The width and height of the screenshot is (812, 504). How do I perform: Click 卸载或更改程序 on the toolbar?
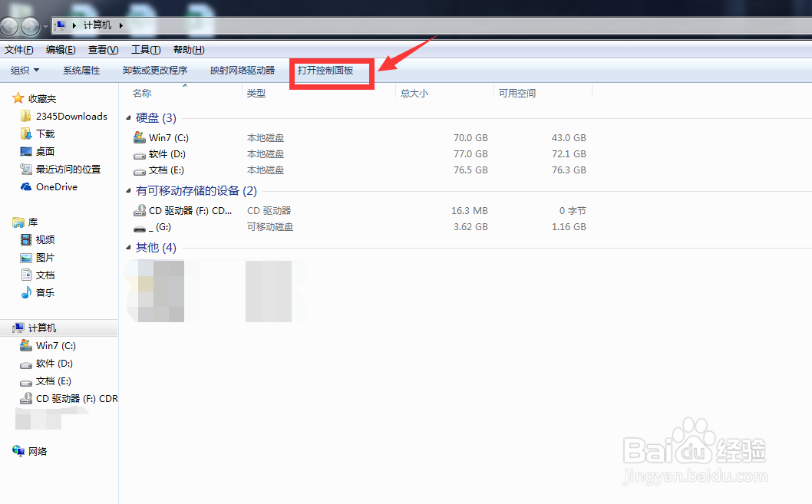[x=156, y=70]
